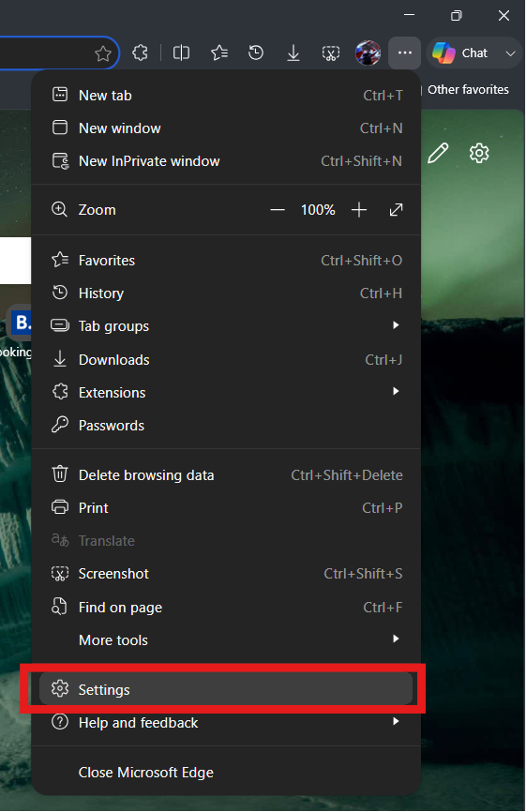Image resolution: width=526 pixels, height=812 pixels.
Task: Click the Extensions puzzle icon in toolbar
Action: click(140, 53)
